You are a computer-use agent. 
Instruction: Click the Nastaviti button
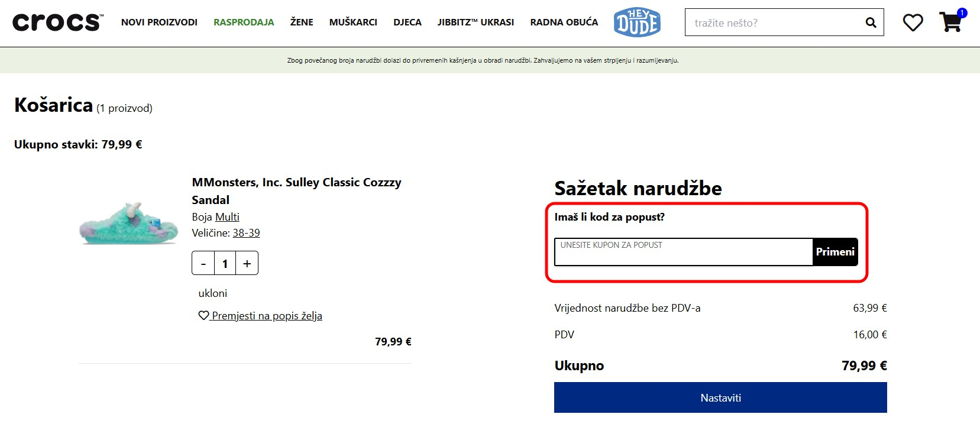pyautogui.click(x=720, y=397)
